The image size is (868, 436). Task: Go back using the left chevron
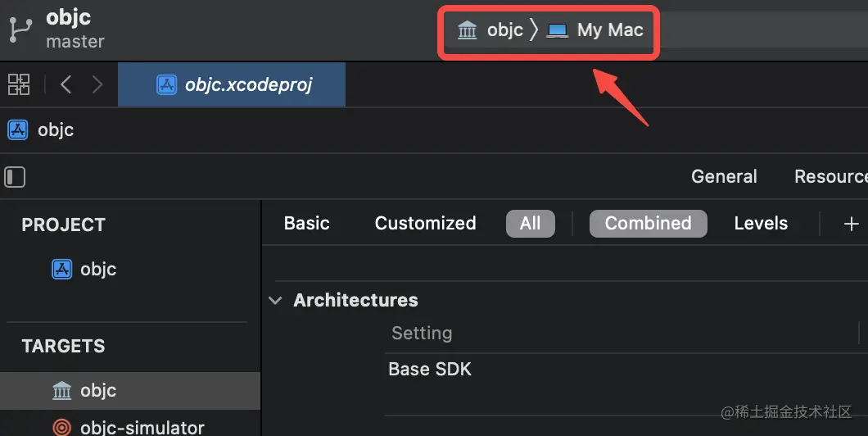click(x=66, y=84)
